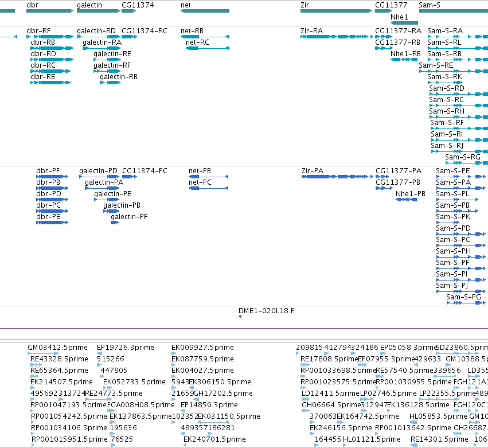488x448 pixels.
Task: Select transcript dbr-RE
Action: coord(50,83)
